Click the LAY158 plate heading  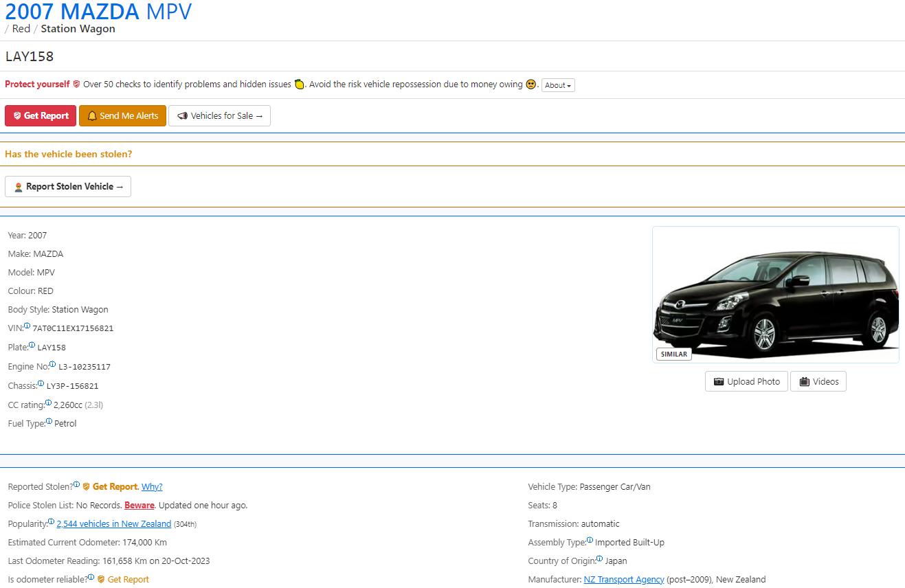coord(30,56)
